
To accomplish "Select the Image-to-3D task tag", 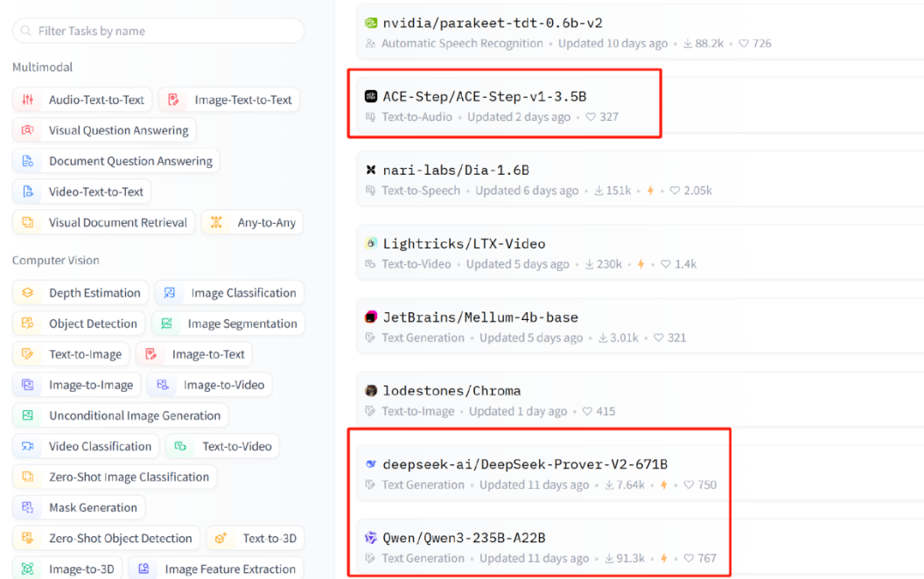I will pos(67,569).
